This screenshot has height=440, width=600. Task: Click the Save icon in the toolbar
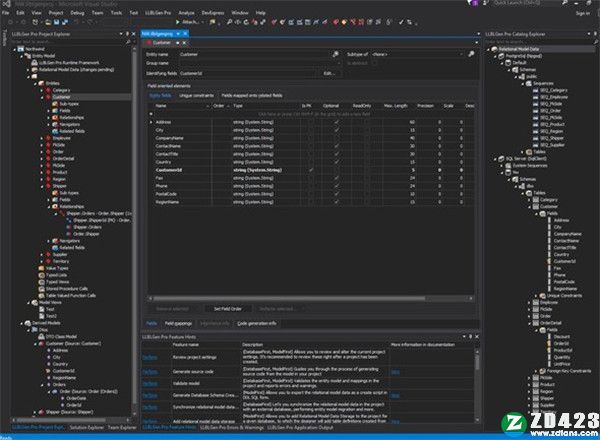(x=56, y=22)
